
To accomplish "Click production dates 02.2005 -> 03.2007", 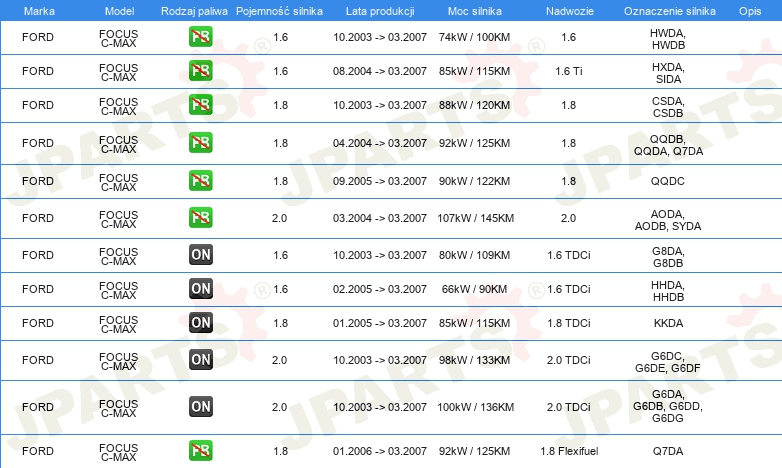I will pos(380,289).
